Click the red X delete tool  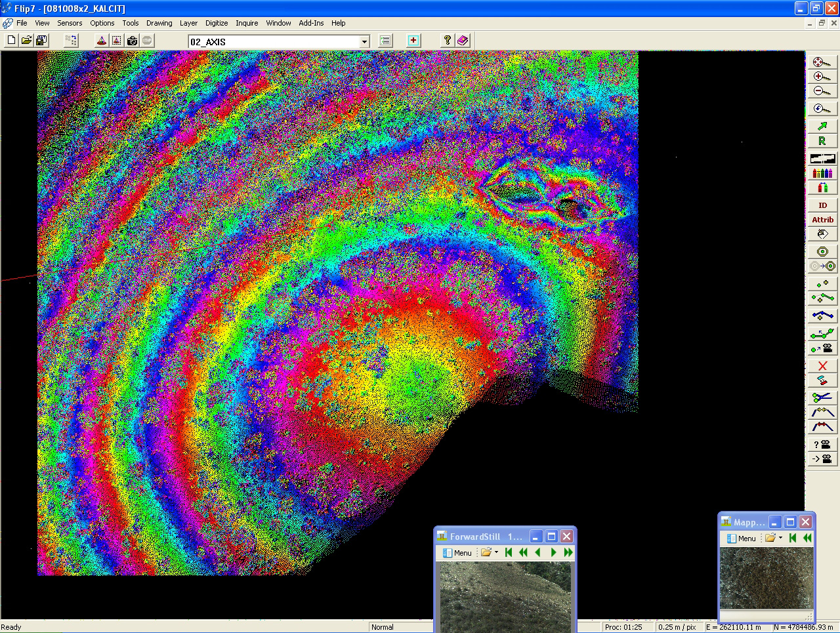point(822,365)
